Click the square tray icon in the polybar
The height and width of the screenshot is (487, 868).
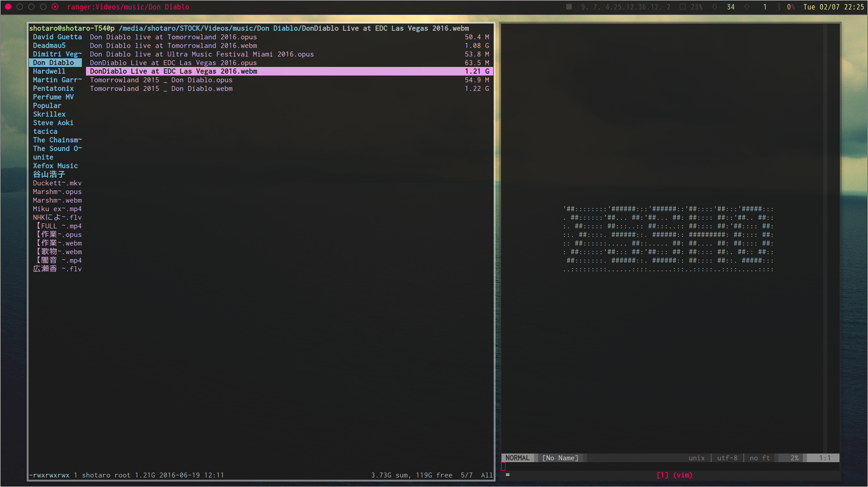coord(568,7)
